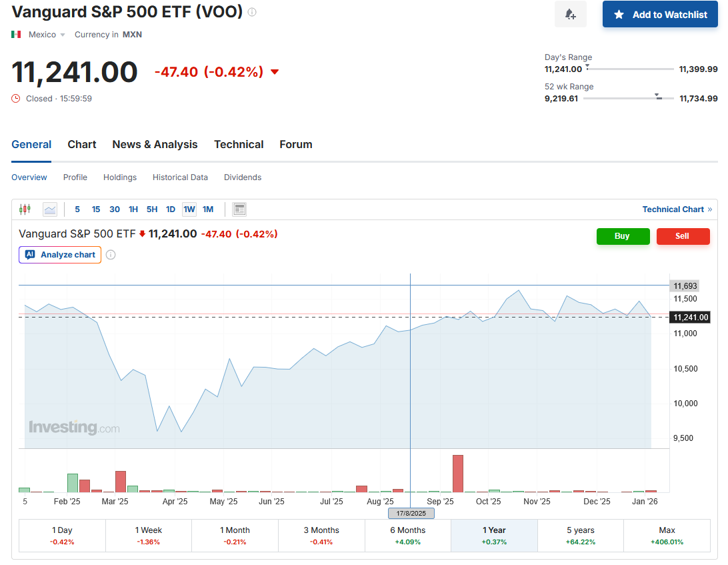This screenshot has width=728, height=565.
Task: Set chart interval to 30 minutes
Action: tap(115, 209)
